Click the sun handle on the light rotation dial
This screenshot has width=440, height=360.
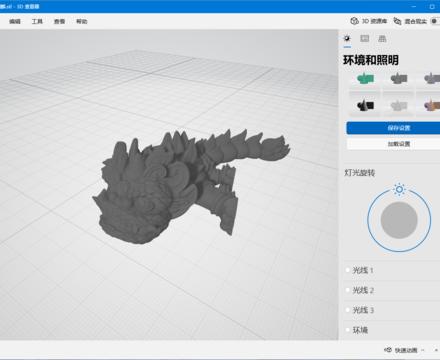coord(399,190)
